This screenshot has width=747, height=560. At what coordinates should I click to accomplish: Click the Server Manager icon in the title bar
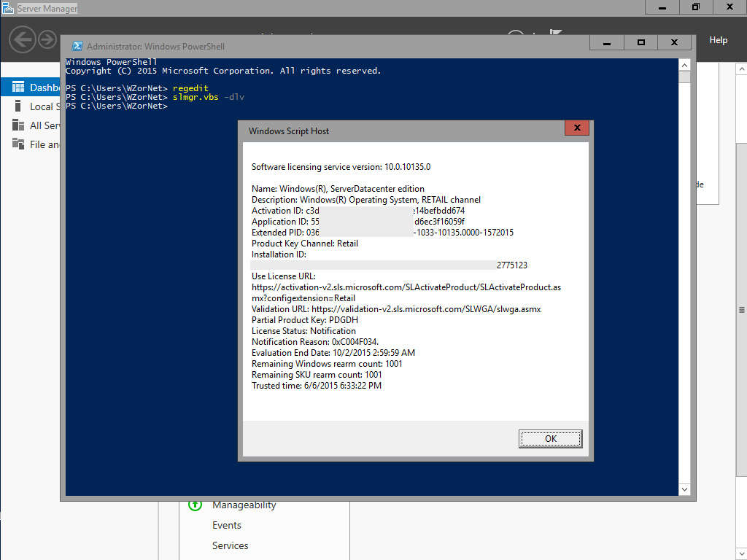tap(9, 8)
